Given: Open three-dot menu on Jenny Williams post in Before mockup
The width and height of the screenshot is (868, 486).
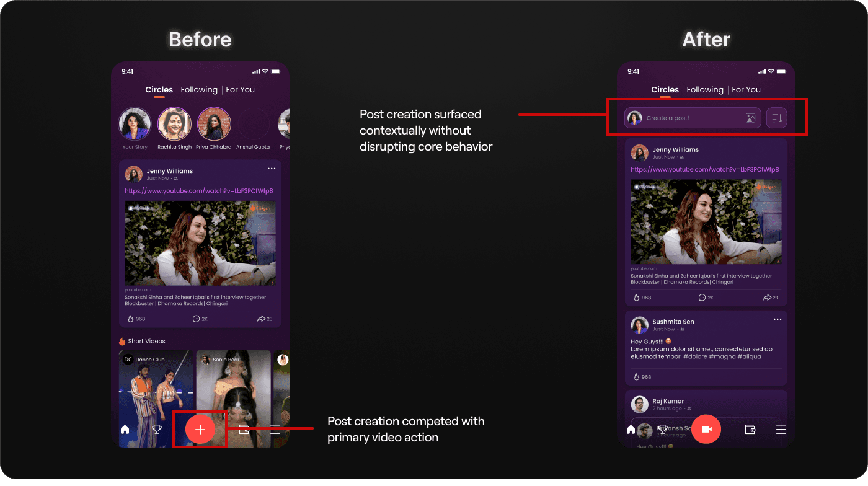Looking at the screenshot, I should click(x=272, y=169).
